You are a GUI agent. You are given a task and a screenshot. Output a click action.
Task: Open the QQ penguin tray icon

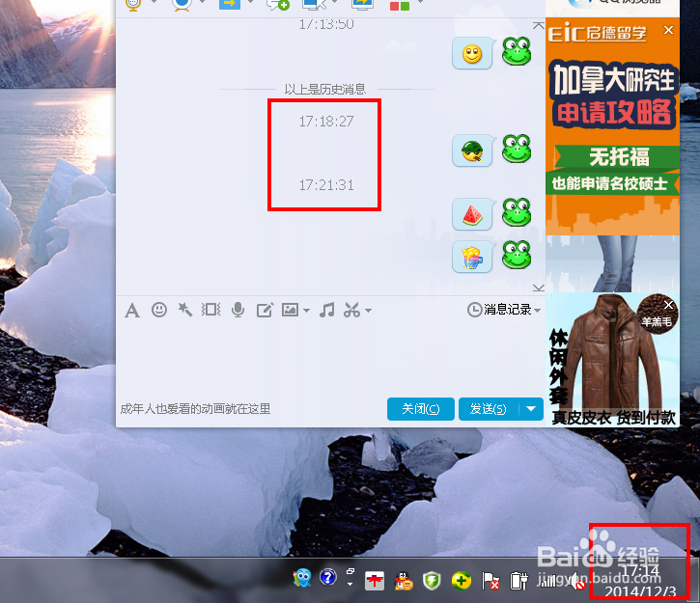tap(404, 581)
